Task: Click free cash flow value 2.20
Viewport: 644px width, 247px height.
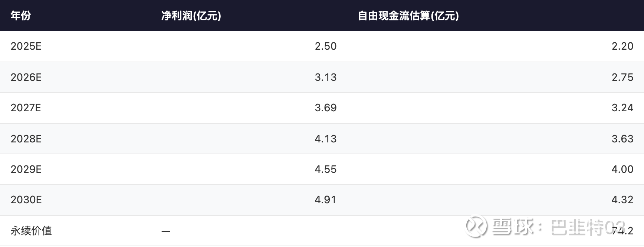Action: point(622,46)
